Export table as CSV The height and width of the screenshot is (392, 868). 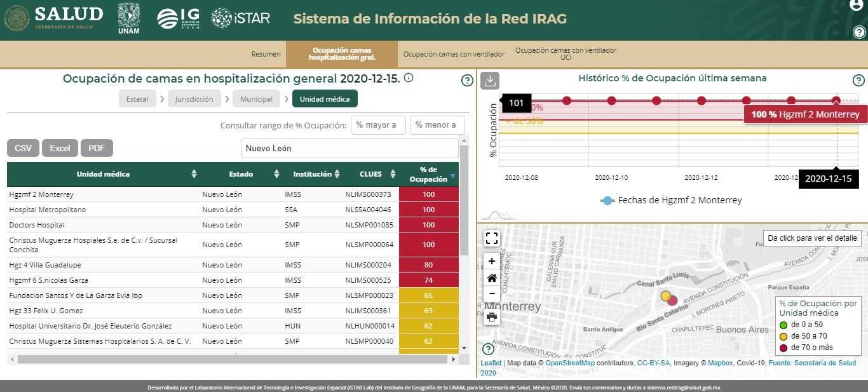tap(23, 148)
